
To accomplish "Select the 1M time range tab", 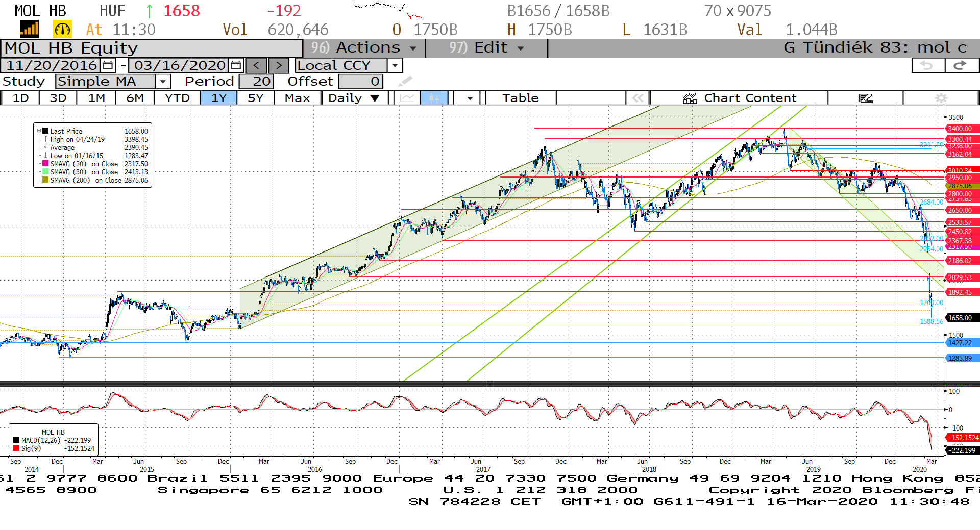I will 96,98.
